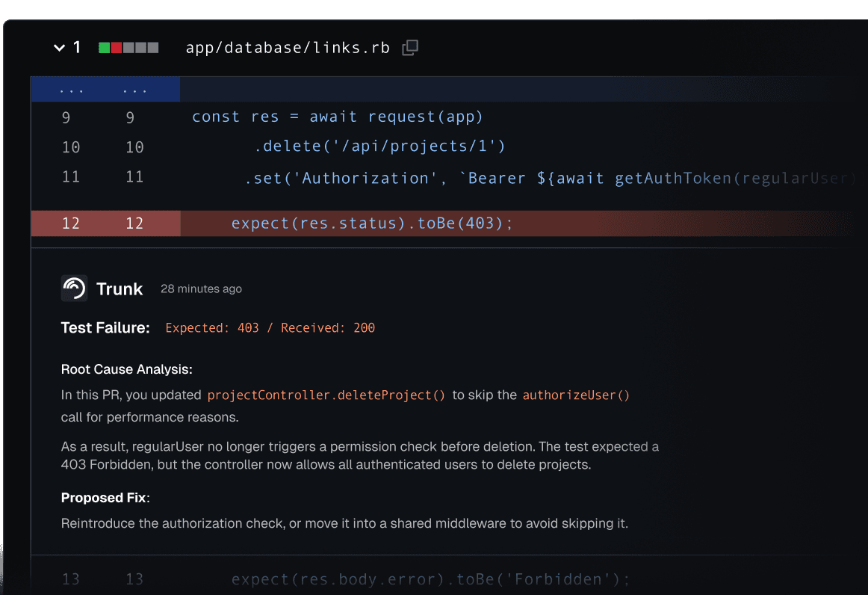Viewport: 868px width, 595px height.
Task: Click the 'Test Failure:' label
Action: click(x=105, y=328)
